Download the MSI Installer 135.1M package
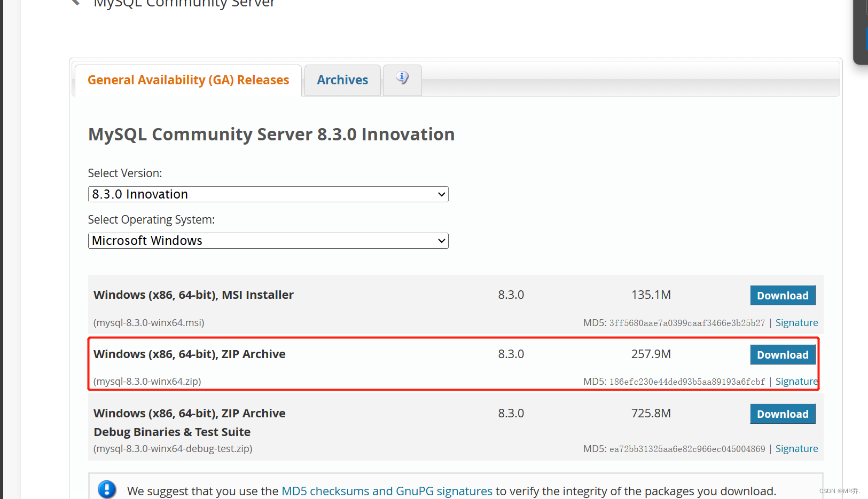 coord(783,295)
